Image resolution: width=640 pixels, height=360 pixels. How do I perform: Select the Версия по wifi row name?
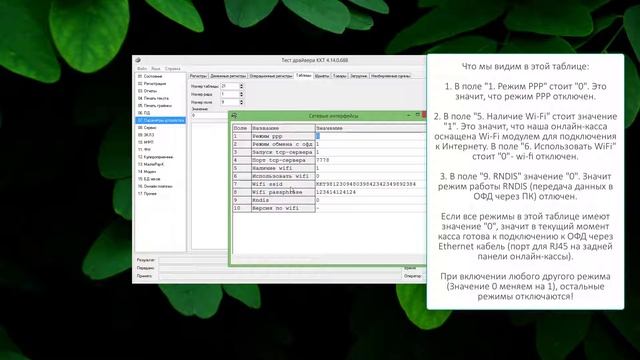click(283, 208)
